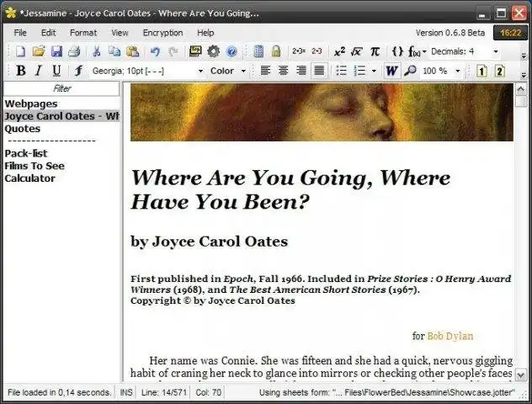Open the f(x) functions dropdown
The image size is (532, 404).
pos(417,51)
